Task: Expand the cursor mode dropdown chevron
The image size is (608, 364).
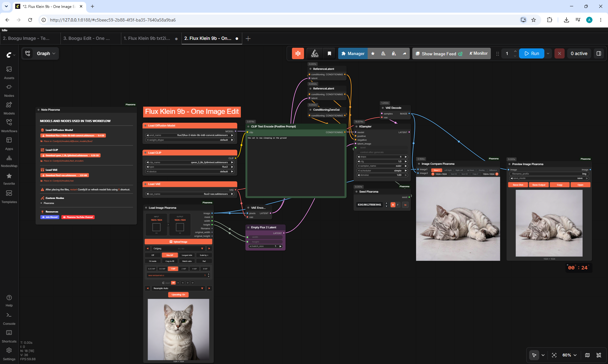Action: (x=543, y=355)
